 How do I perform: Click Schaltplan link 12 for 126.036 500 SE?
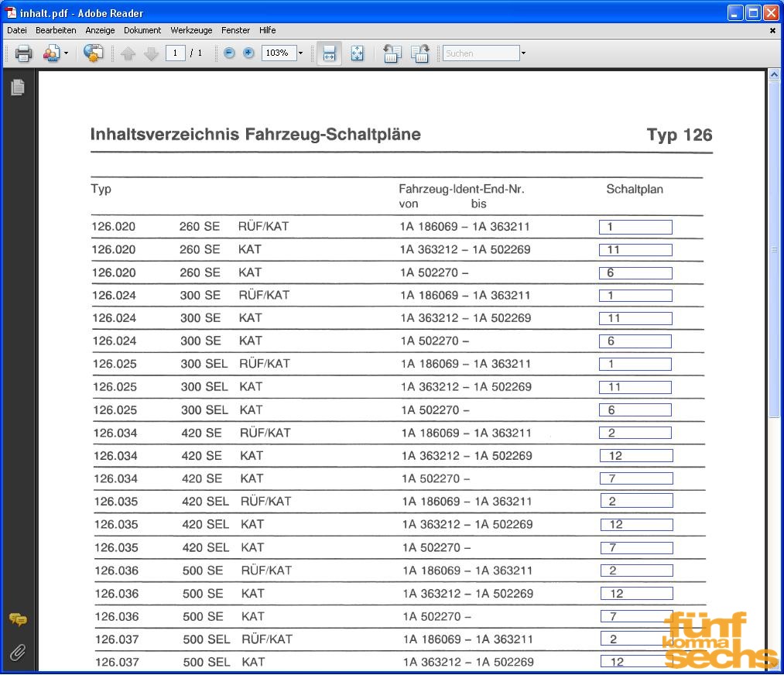tap(636, 594)
